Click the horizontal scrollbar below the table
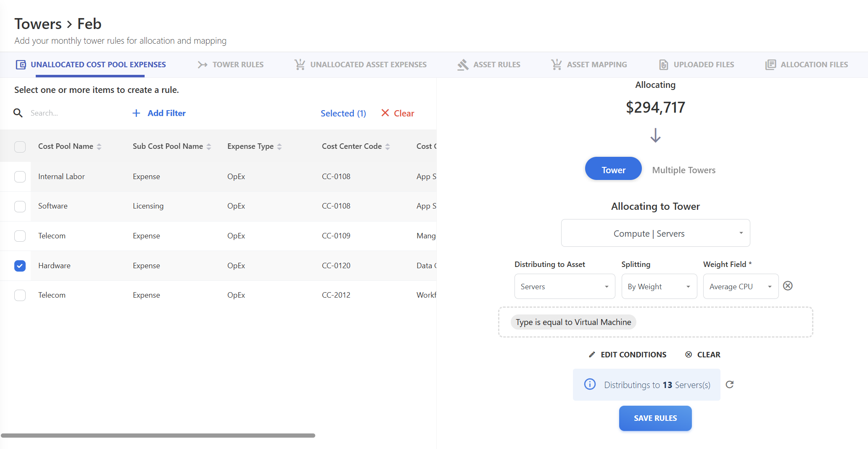Screen dimensions: 868x449 point(160,436)
